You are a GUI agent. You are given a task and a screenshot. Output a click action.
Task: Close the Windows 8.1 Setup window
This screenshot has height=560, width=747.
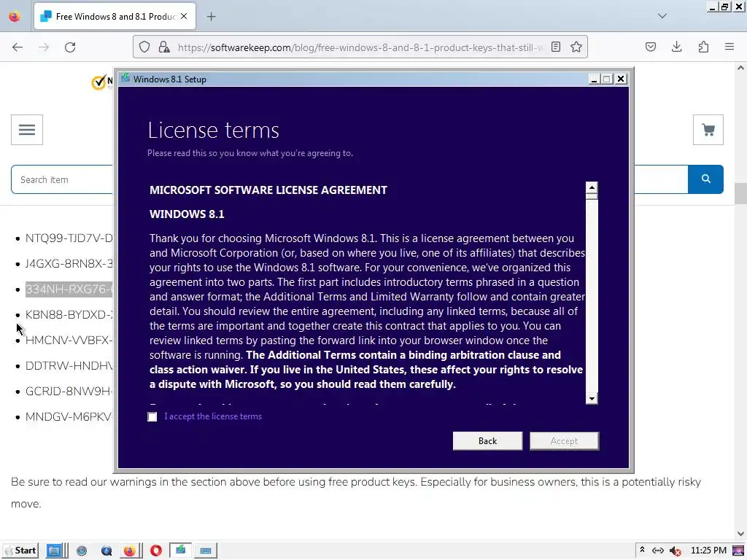(x=621, y=79)
